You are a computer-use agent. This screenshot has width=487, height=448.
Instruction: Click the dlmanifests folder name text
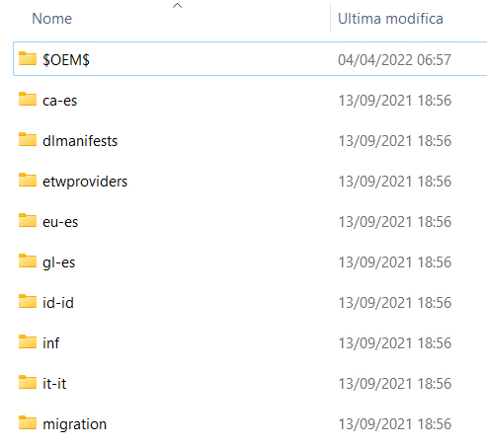[x=80, y=141]
